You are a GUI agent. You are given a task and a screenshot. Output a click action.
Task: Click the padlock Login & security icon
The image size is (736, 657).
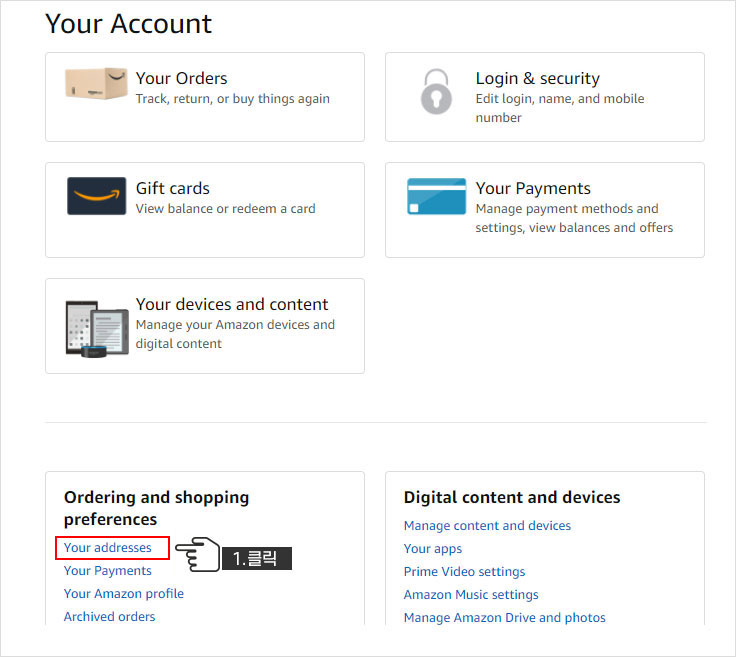(435, 91)
